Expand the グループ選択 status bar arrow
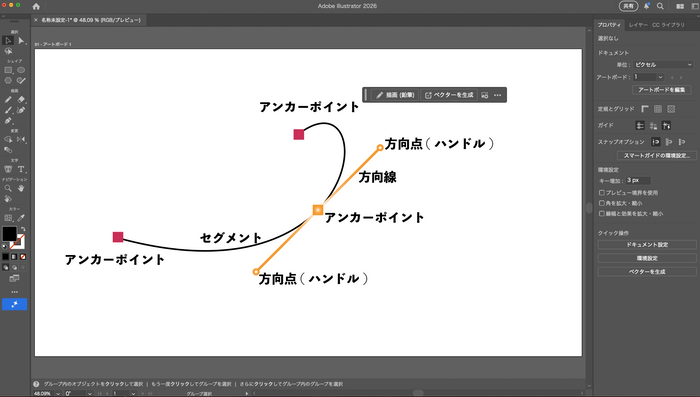Image resolution: width=700 pixels, height=397 pixels. pos(246,393)
